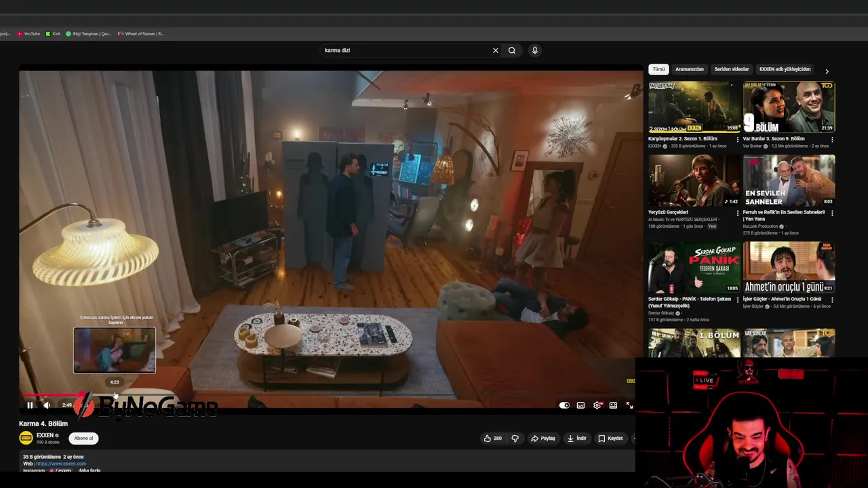
Task: Click 'Karma 4. Bölüm' video title
Action: [x=43, y=424]
